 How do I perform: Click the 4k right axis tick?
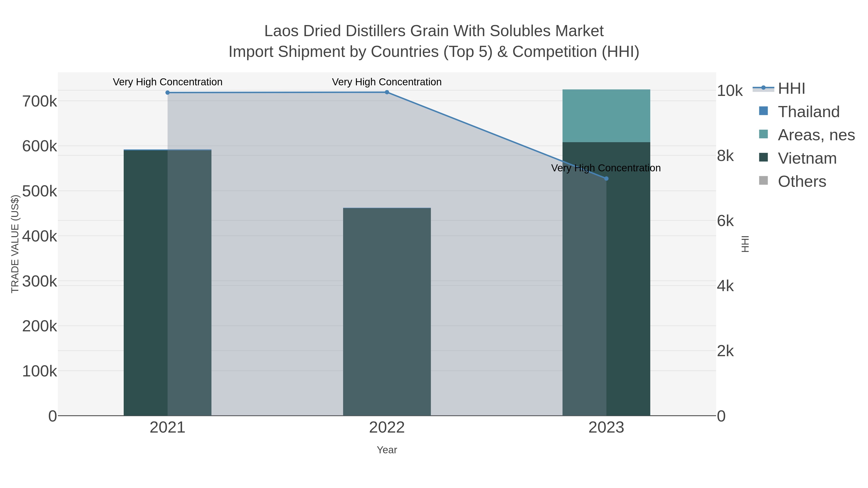click(x=726, y=286)
